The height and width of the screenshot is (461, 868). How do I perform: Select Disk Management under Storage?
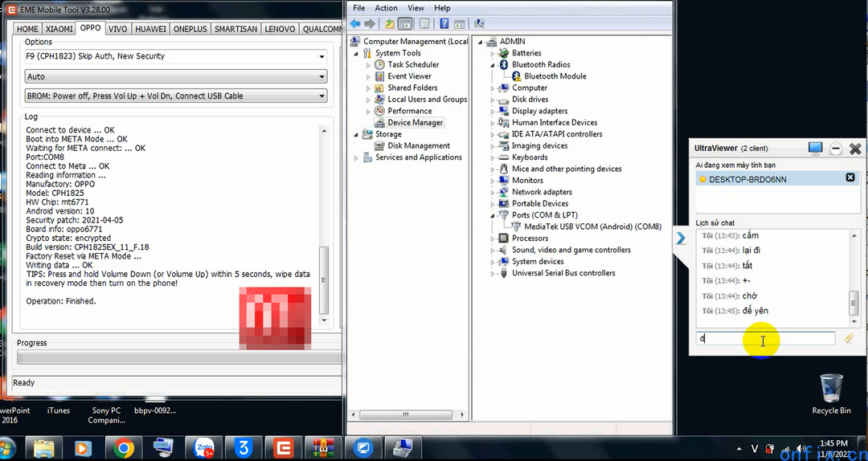click(419, 146)
